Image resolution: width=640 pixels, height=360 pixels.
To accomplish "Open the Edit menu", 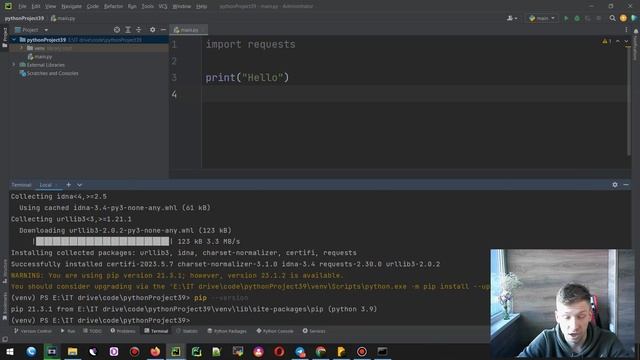I will pyautogui.click(x=36, y=6).
